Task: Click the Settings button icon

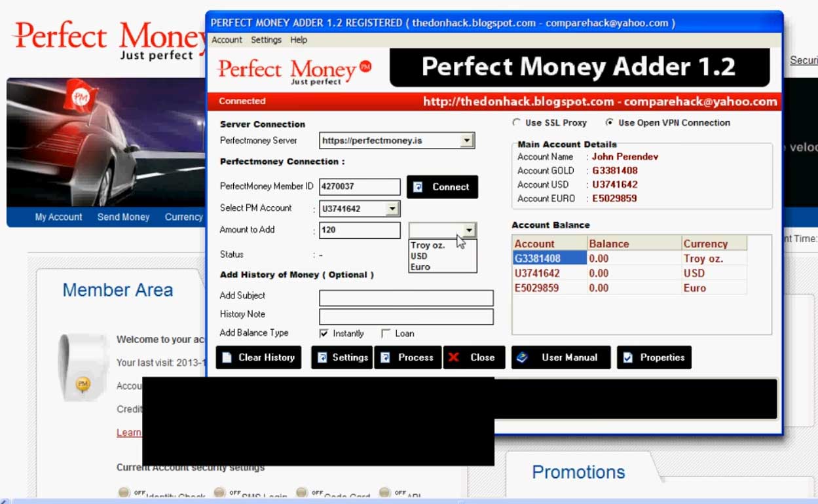Action: point(322,357)
